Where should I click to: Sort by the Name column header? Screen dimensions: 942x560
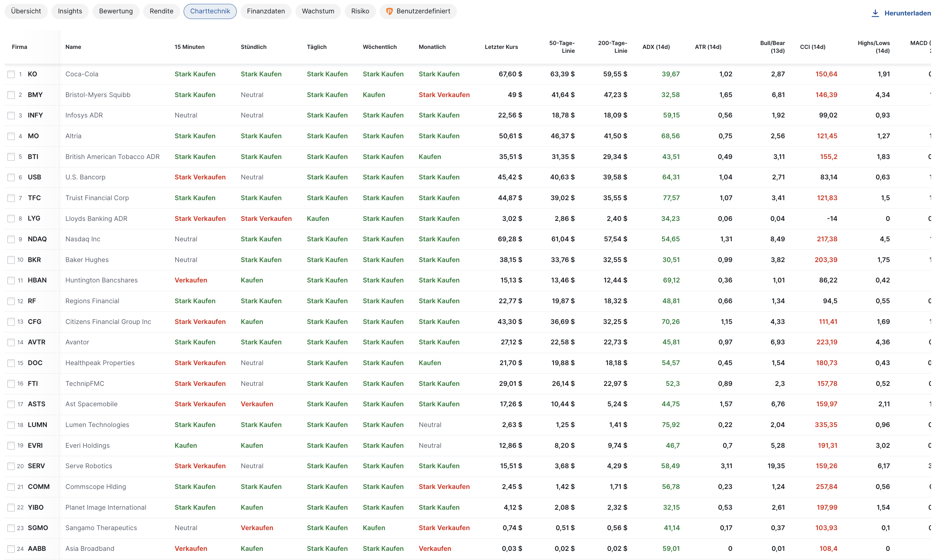point(73,47)
